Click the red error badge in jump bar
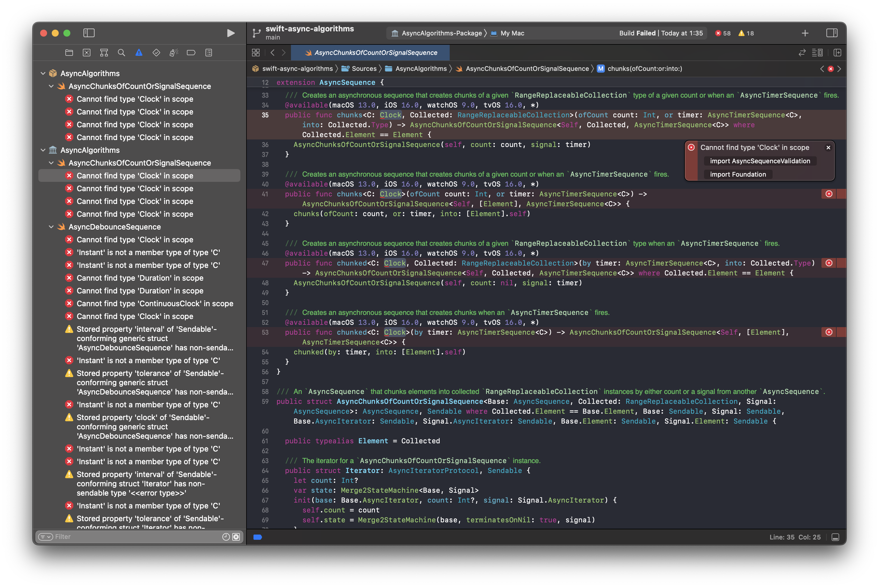The width and height of the screenshot is (879, 588). [x=831, y=69]
